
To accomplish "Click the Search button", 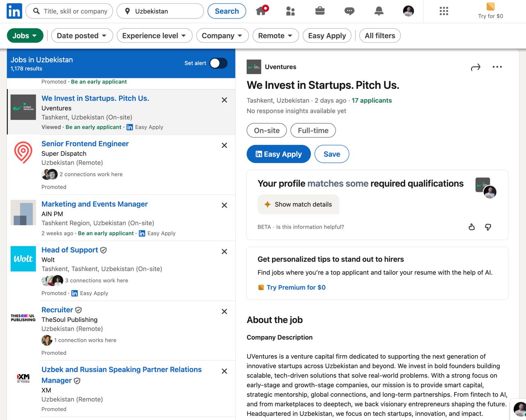I will pyautogui.click(x=227, y=11).
